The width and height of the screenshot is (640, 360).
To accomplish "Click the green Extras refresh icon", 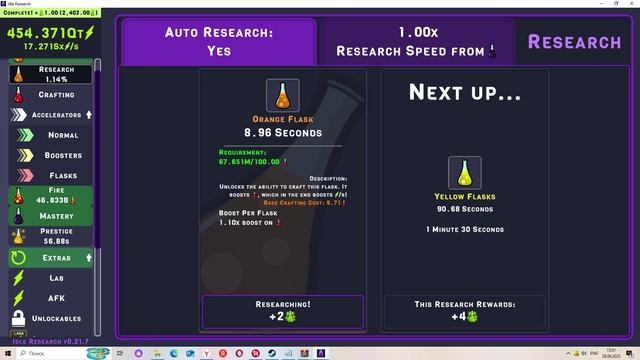I will tap(18, 258).
